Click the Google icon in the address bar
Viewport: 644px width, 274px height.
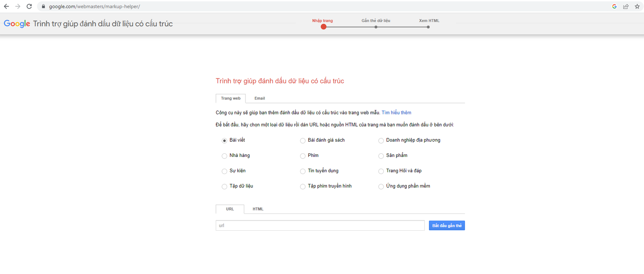(614, 6)
